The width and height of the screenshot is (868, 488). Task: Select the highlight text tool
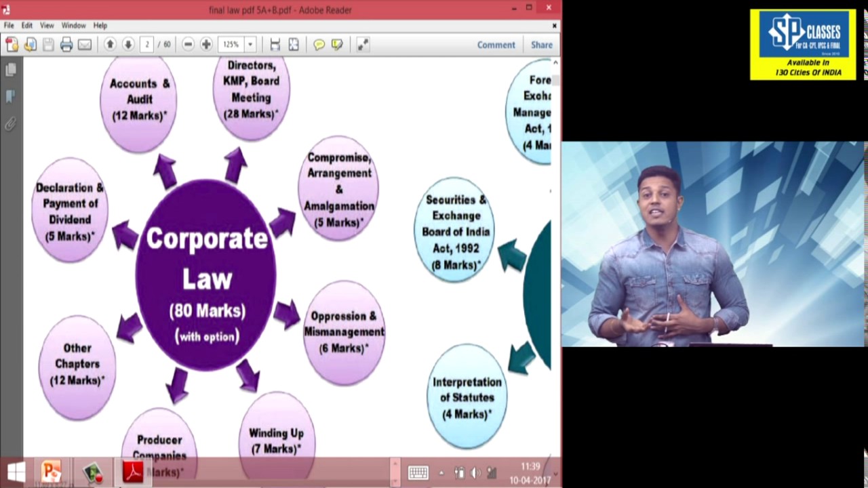click(337, 45)
